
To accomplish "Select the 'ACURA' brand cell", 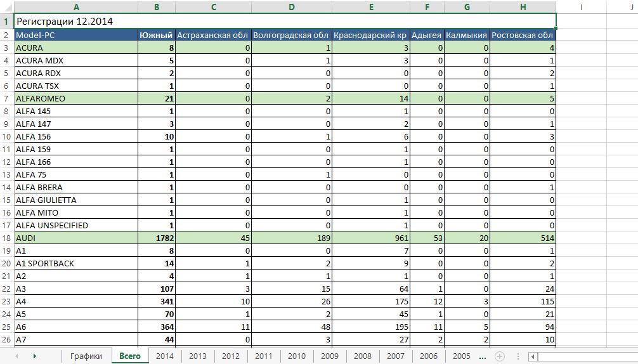I will [76, 48].
